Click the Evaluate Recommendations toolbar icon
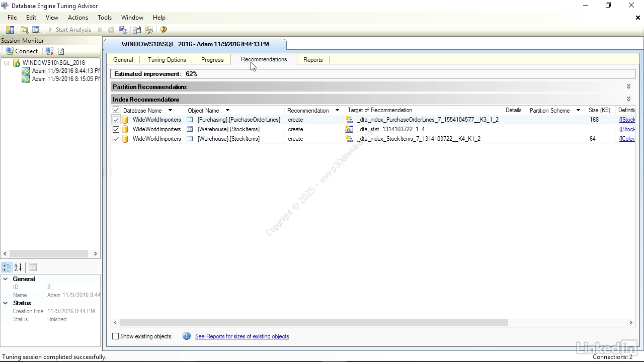644x362 pixels. (137, 30)
